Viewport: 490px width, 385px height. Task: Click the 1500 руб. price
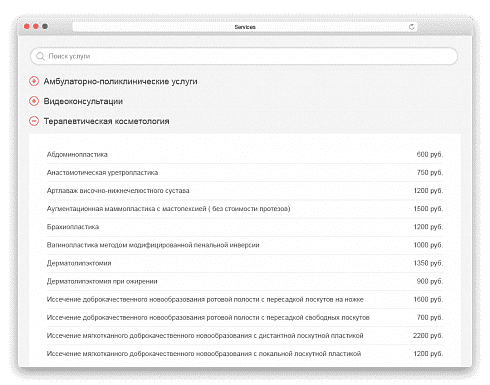click(x=428, y=209)
